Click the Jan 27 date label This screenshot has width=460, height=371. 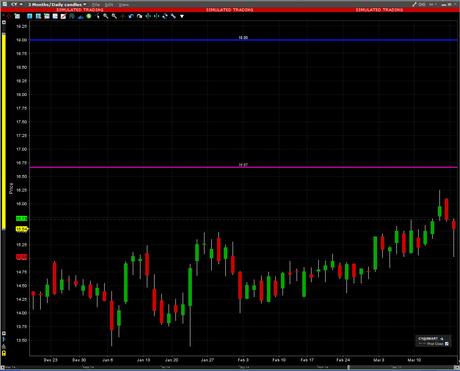207,360
